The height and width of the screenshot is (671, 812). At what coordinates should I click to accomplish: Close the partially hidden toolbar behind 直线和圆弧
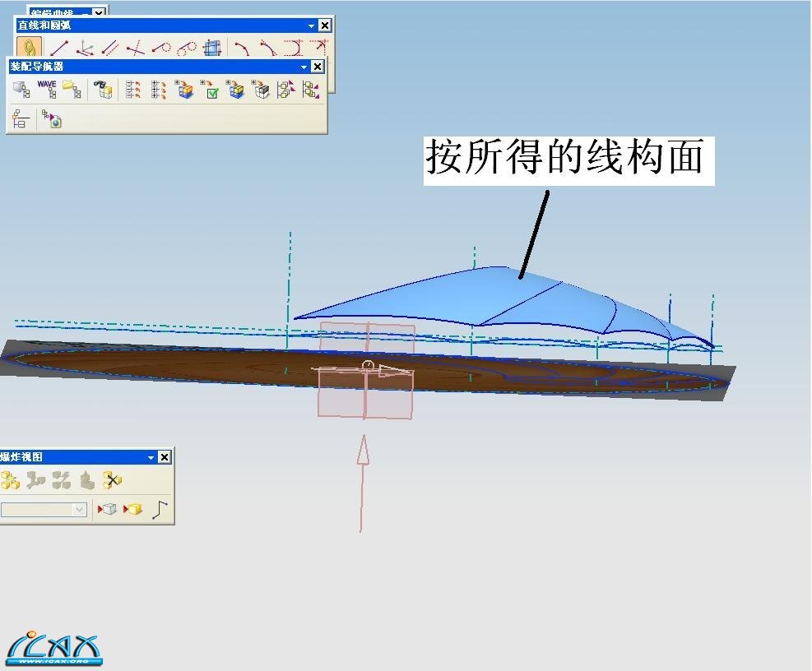[99, 12]
